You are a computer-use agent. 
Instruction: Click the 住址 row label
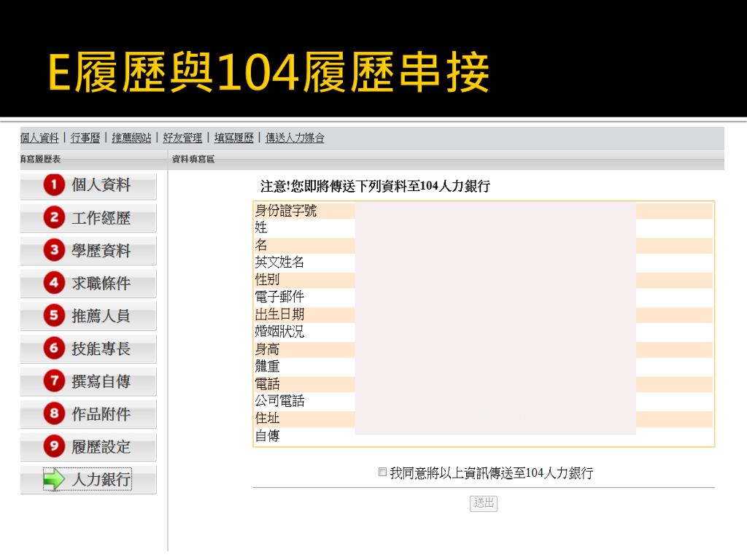(x=267, y=418)
